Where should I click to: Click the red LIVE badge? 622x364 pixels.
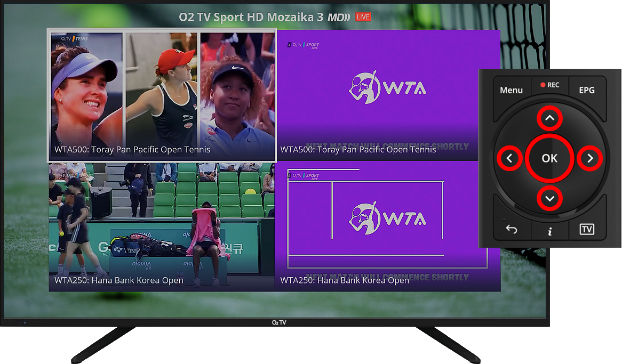(x=363, y=17)
